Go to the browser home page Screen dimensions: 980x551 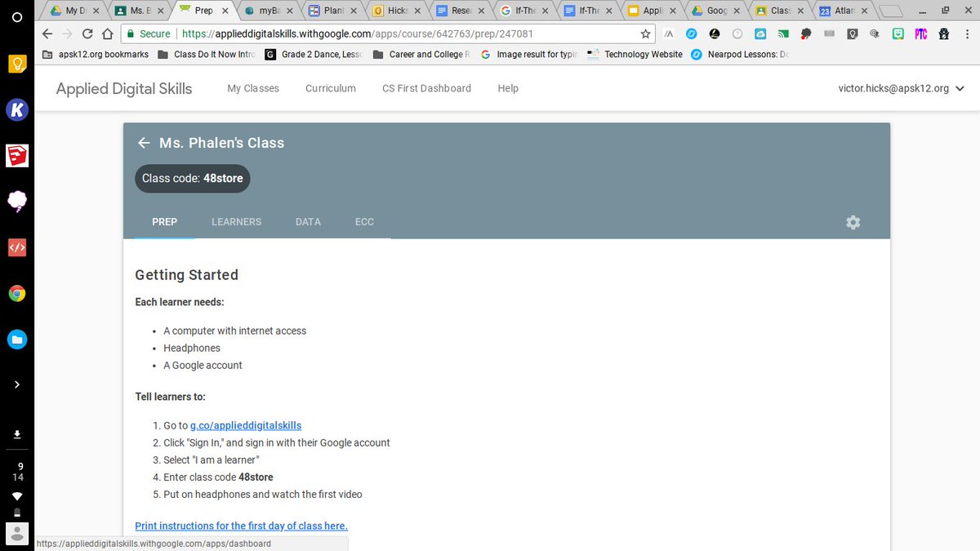[x=109, y=34]
